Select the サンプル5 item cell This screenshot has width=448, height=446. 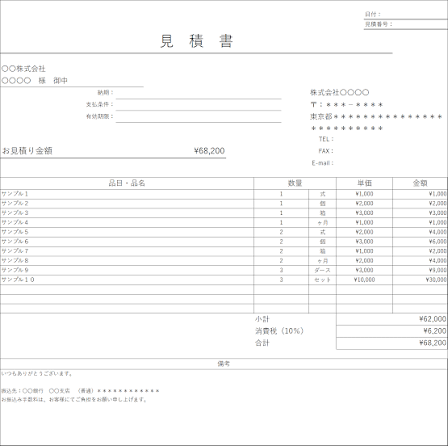[x=127, y=232]
